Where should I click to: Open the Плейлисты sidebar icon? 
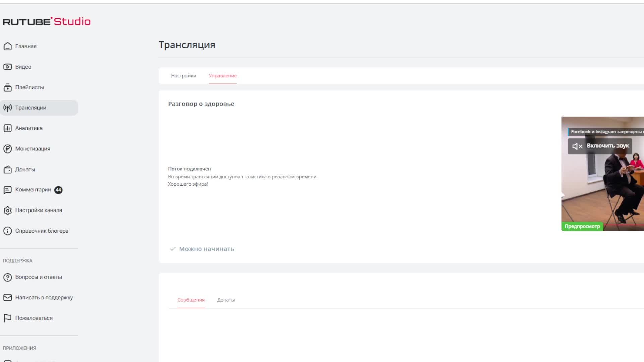click(x=8, y=87)
